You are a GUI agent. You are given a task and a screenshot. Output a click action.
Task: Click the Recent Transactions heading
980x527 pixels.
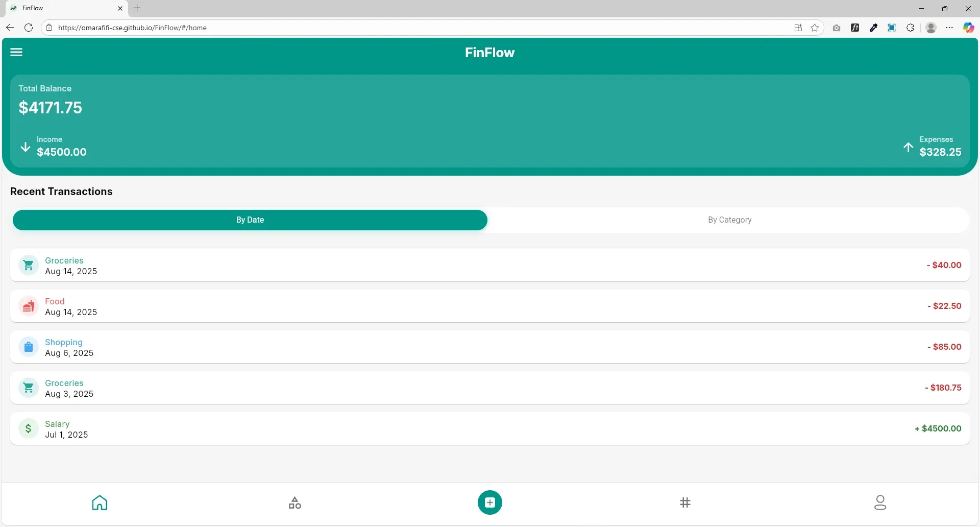pos(61,191)
